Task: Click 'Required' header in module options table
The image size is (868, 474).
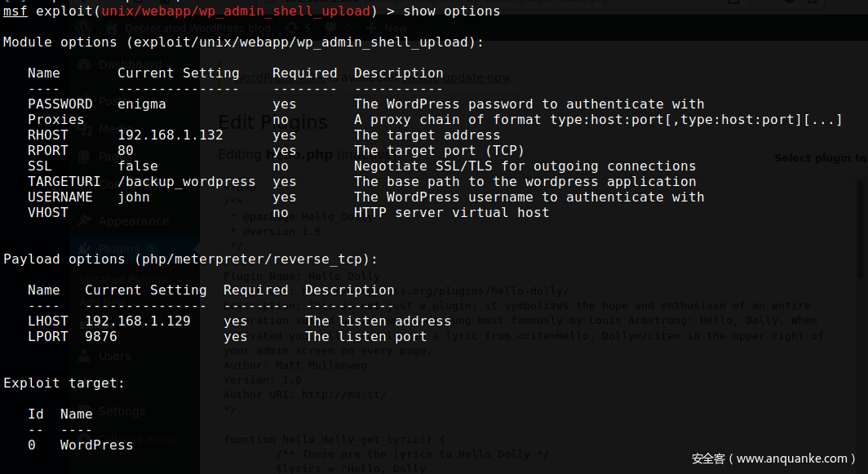Action: (305, 73)
